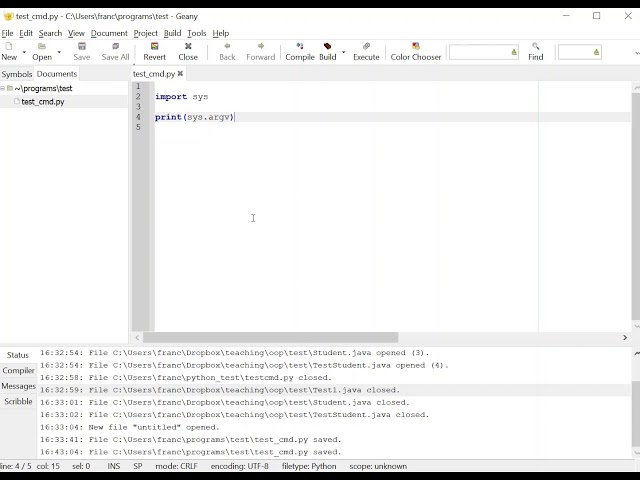Open the View menu
640x480 pixels.
(76, 33)
